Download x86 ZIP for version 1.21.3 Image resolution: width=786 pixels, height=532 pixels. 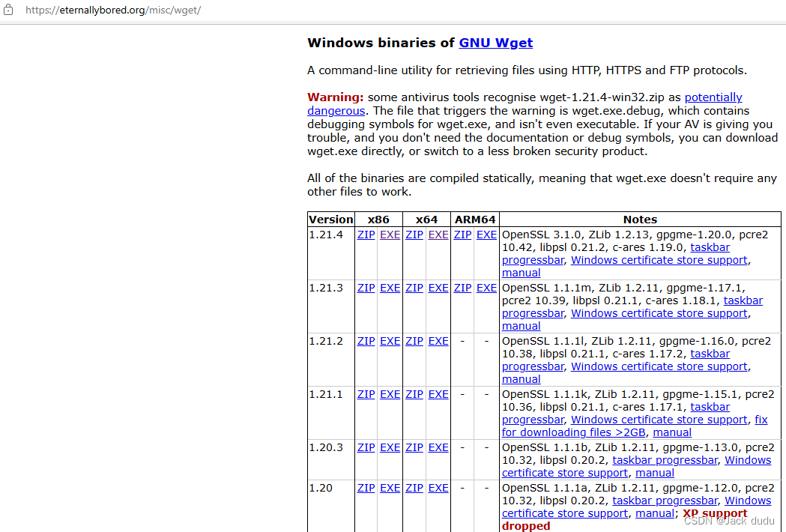366,288
